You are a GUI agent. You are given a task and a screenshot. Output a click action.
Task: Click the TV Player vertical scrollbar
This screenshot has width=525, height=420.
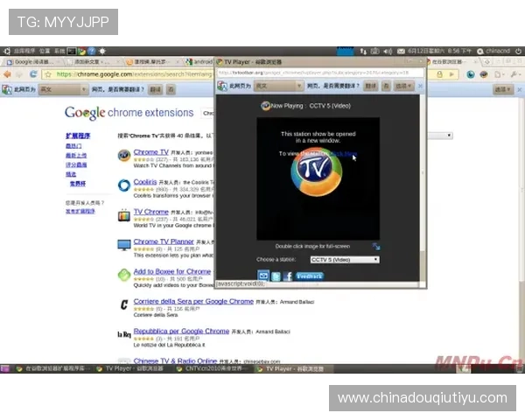point(423,187)
